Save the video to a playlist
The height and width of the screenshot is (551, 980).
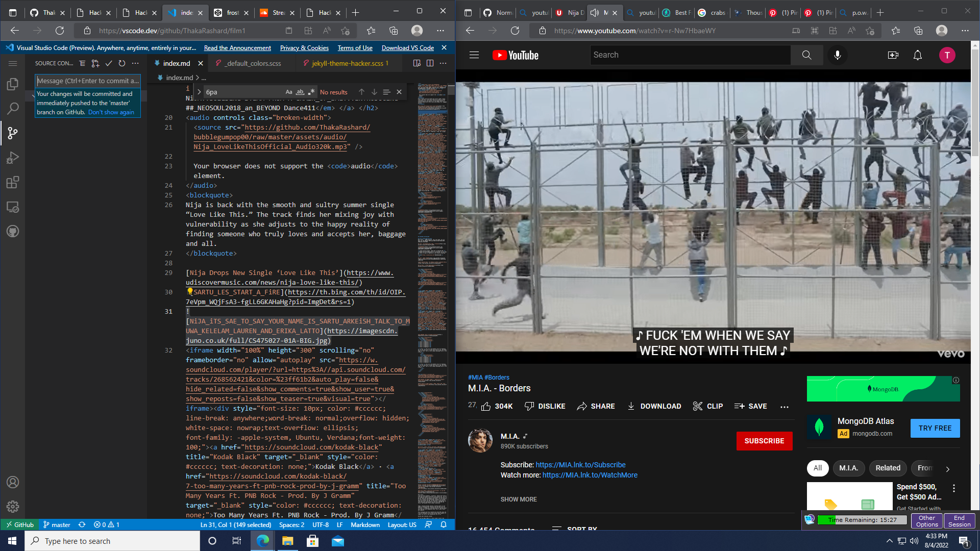pos(750,406)
